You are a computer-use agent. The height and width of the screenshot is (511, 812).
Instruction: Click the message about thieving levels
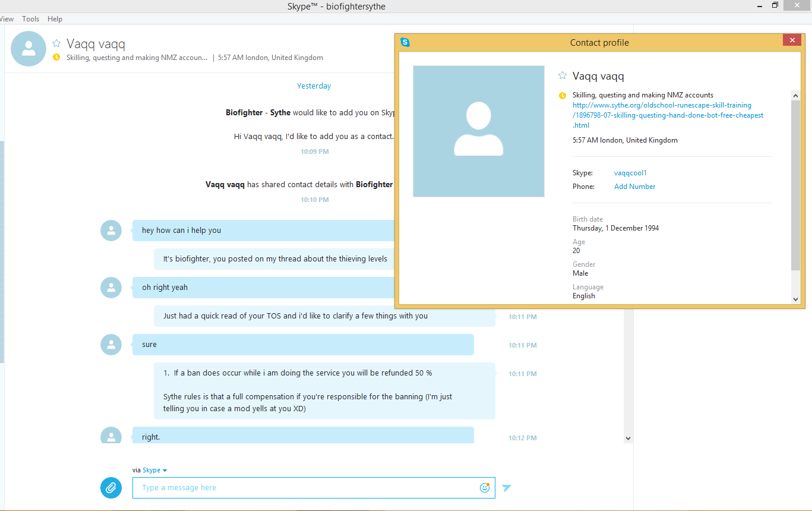click(274, 259)
